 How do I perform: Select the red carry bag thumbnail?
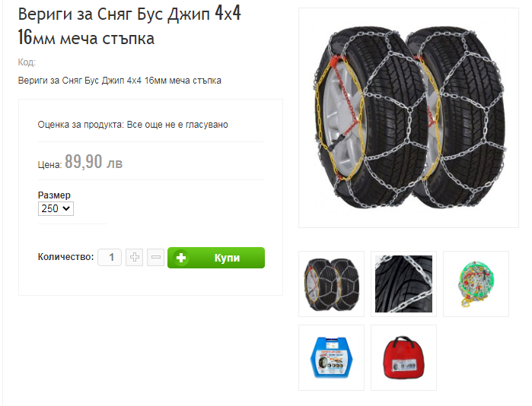click(403, 357)
